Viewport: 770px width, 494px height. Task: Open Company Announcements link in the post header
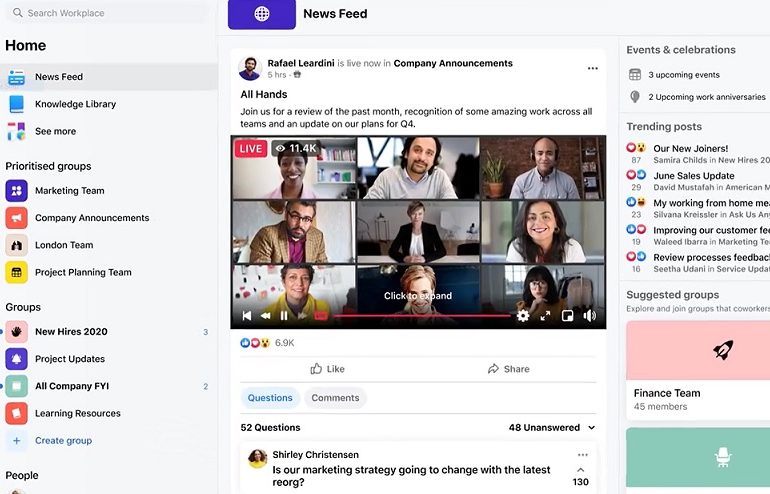pyautogui.click(x=453, y=63)
